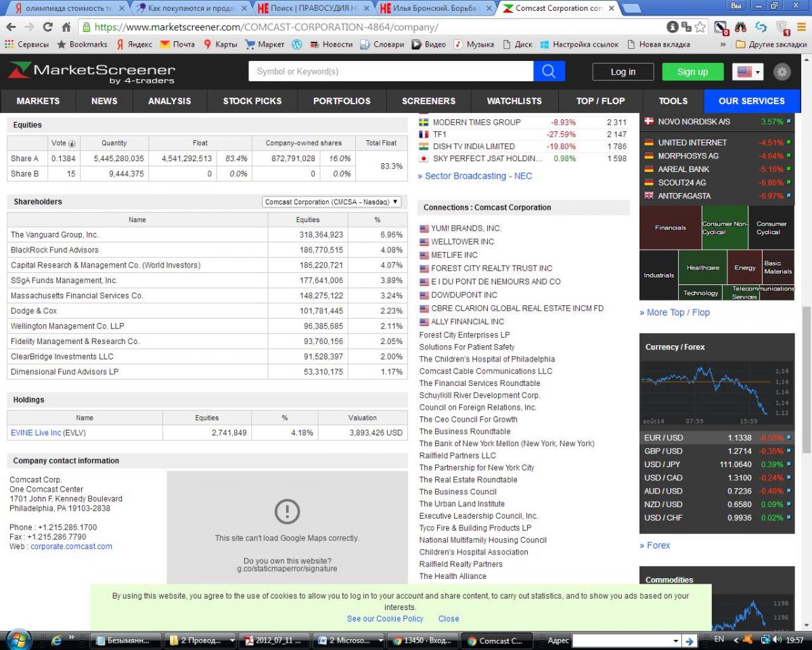Select the Financials sector heatmap tile
812x650 pixels.
[x=670, y=227]
